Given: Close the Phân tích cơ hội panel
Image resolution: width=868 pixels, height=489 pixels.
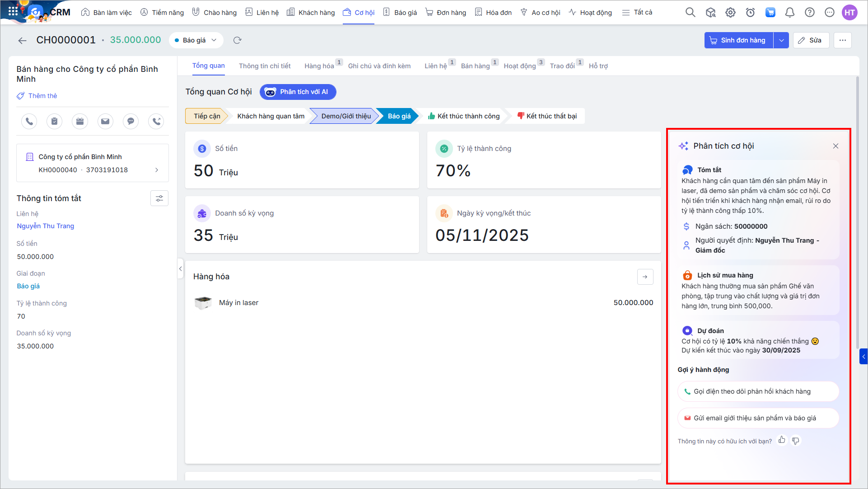Looking at the screenshot, I should click(x=835, y=146).
